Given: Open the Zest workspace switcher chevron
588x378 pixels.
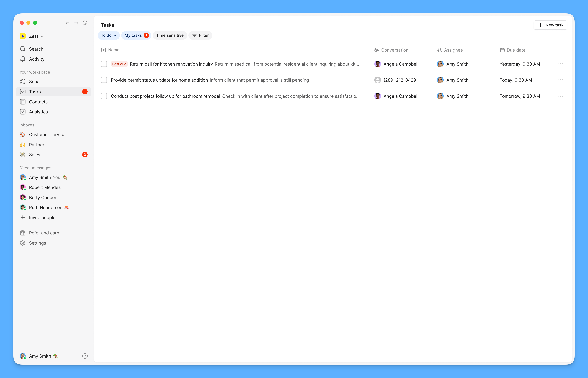Looking at the screenshot, I should pyautogui.click(x=42, y=36).
